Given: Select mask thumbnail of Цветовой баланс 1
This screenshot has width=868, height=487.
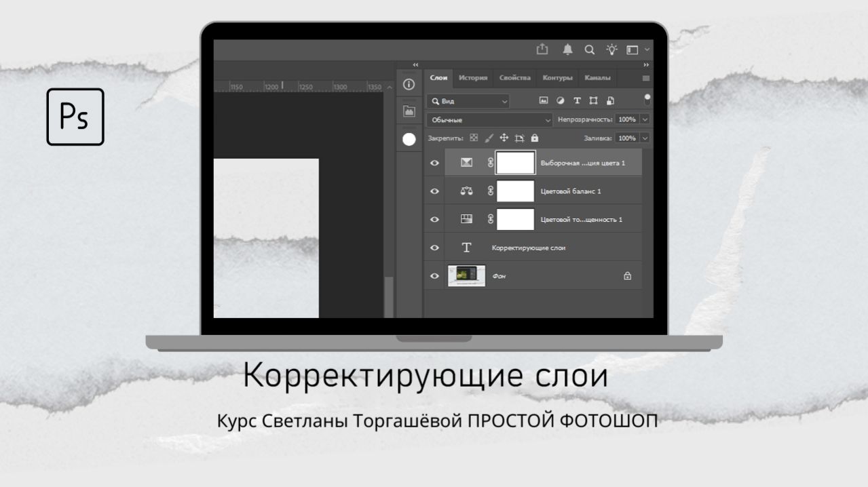Looking at the screenshot, I should (x=516, y=191).
